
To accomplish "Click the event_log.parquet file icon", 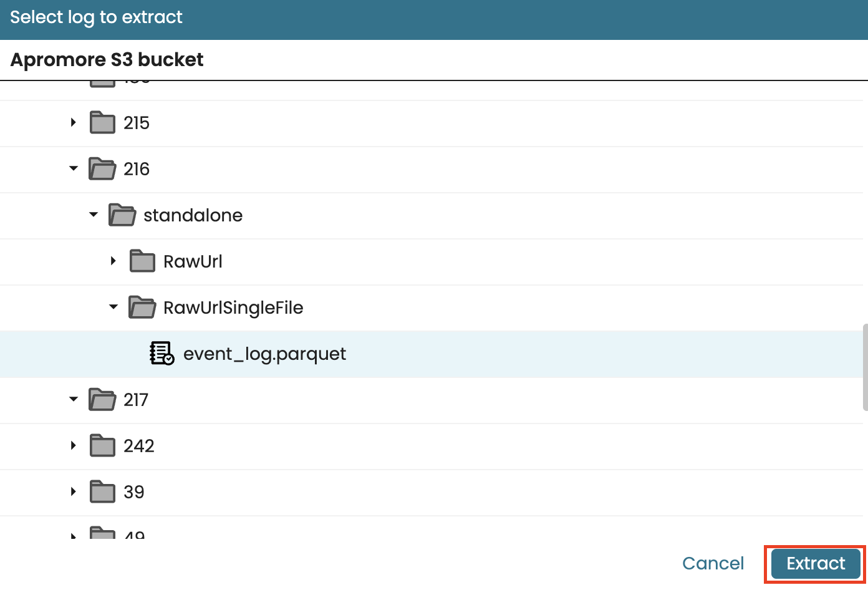I will (x=162, y=354).
